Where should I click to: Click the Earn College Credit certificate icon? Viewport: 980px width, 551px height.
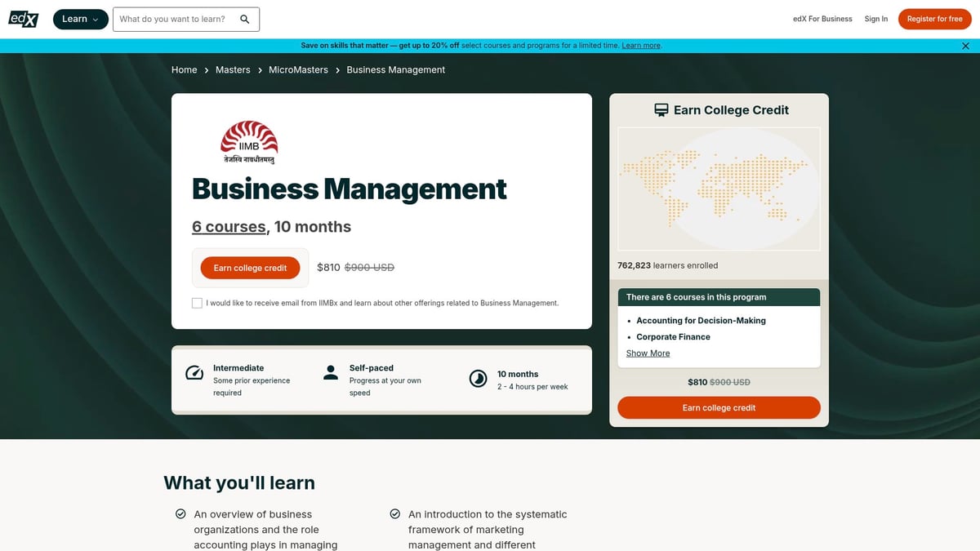661,110
